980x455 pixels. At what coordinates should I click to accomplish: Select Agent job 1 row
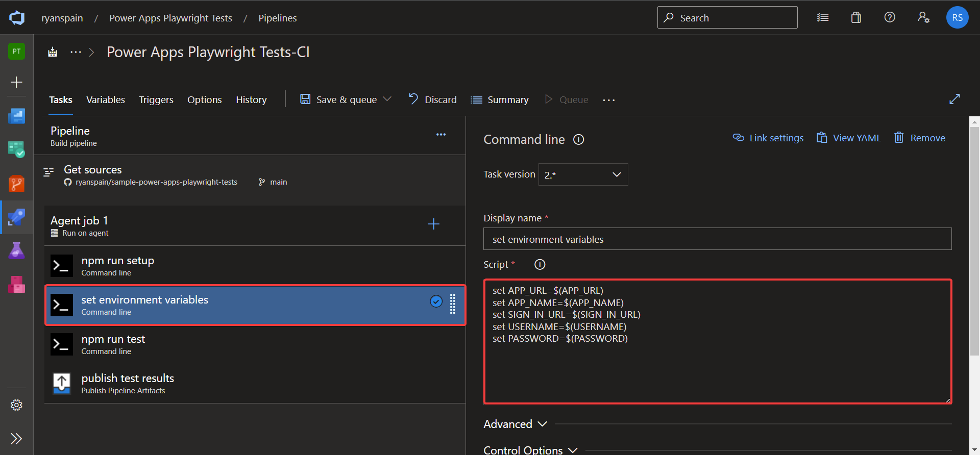(255, 225)
